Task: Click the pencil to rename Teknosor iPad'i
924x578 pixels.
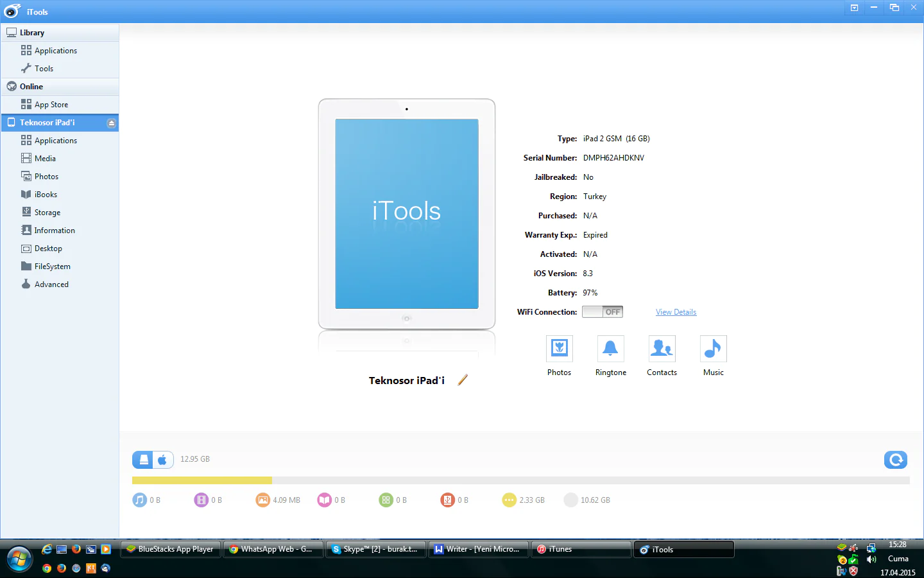Action: pos(463,380)
